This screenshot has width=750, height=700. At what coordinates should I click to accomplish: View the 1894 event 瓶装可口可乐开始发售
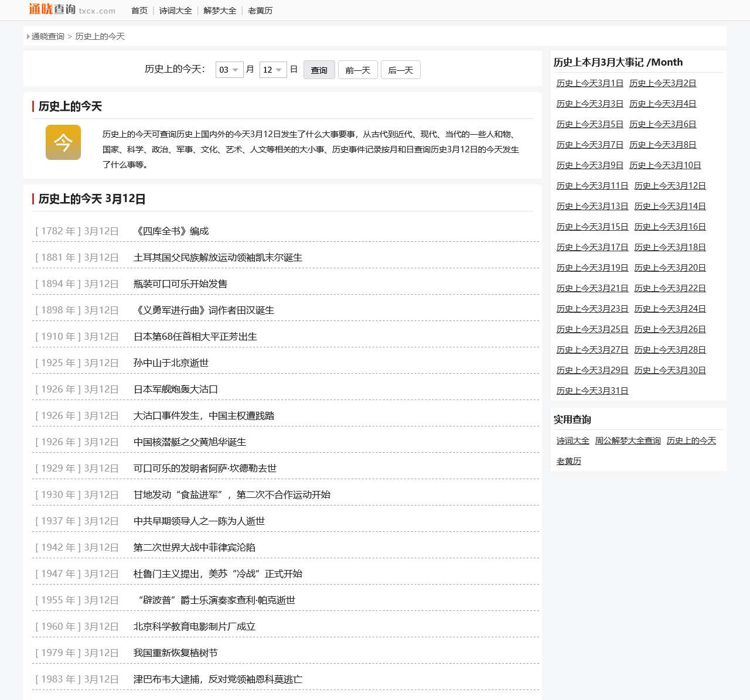click(179, 284)
